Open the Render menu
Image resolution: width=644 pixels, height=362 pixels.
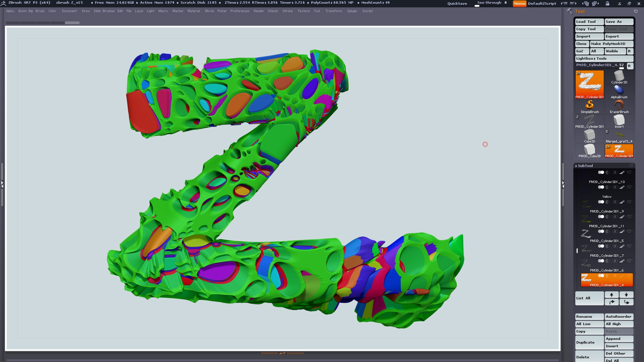pyautogui.click(x=258, y=11)
